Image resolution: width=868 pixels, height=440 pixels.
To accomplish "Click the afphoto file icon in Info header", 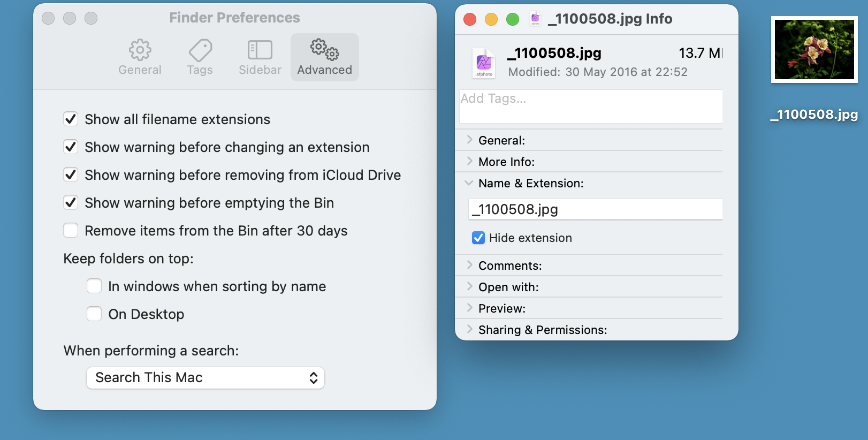I will point(484,63).
